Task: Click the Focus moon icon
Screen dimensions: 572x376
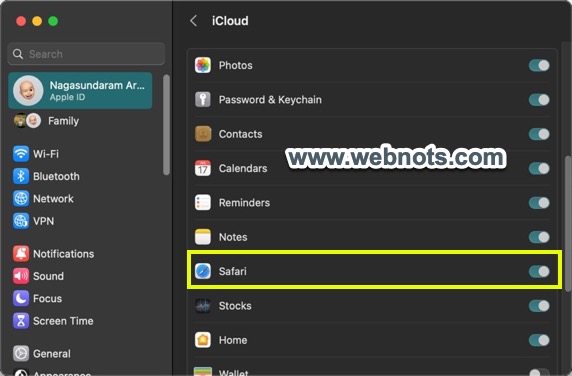Action: pos(21,299)
